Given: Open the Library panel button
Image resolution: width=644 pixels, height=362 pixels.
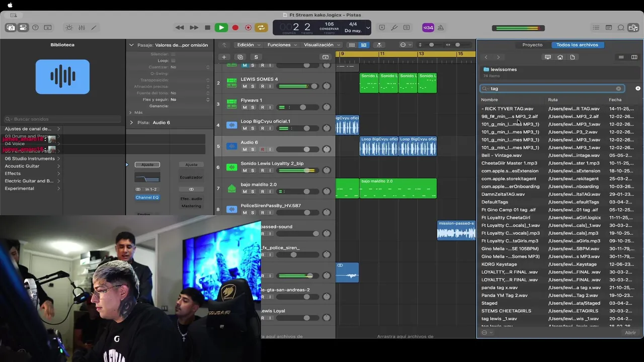Looking at the screenshot, I should (10, 28).
